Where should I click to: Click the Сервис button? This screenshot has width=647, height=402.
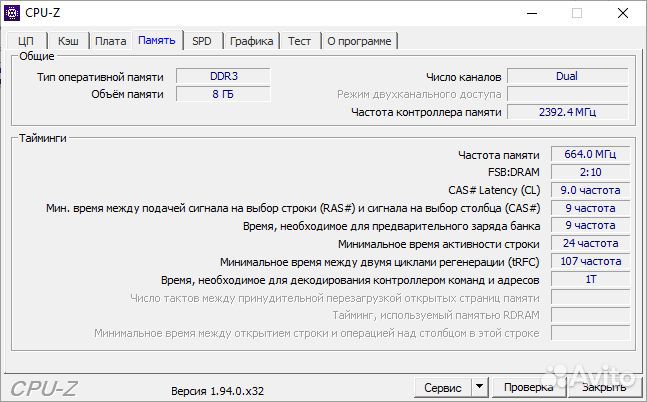click(x=443, y=388)
